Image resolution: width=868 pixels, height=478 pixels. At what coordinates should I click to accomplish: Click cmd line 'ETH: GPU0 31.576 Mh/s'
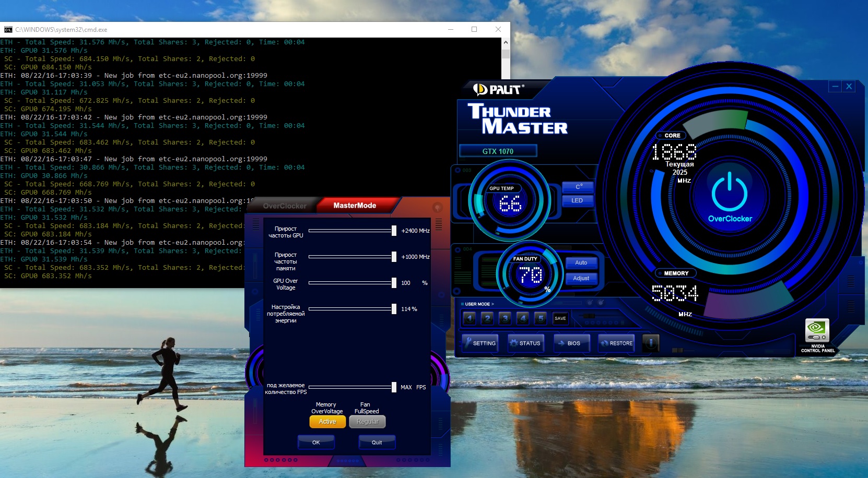44,51
